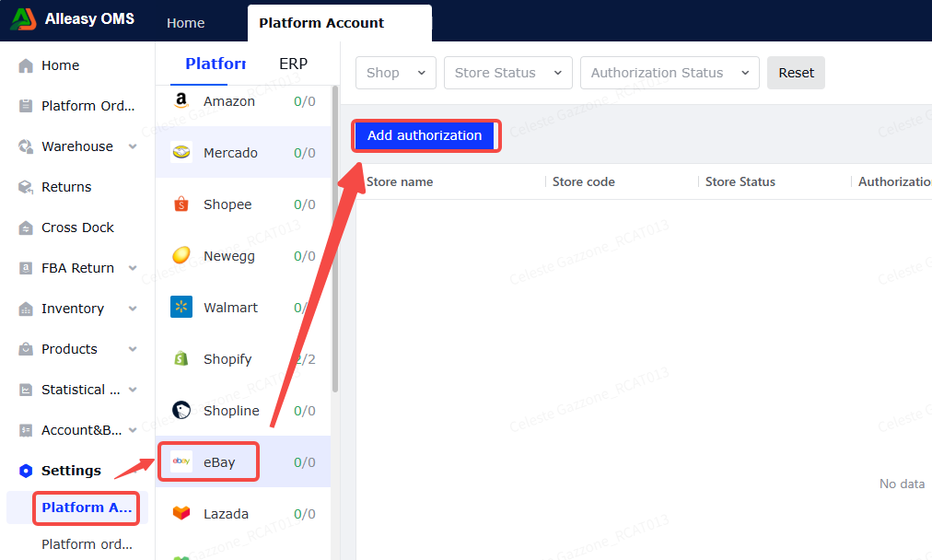
Task: Click the Statistical sidebar icon
Action: 26,390
